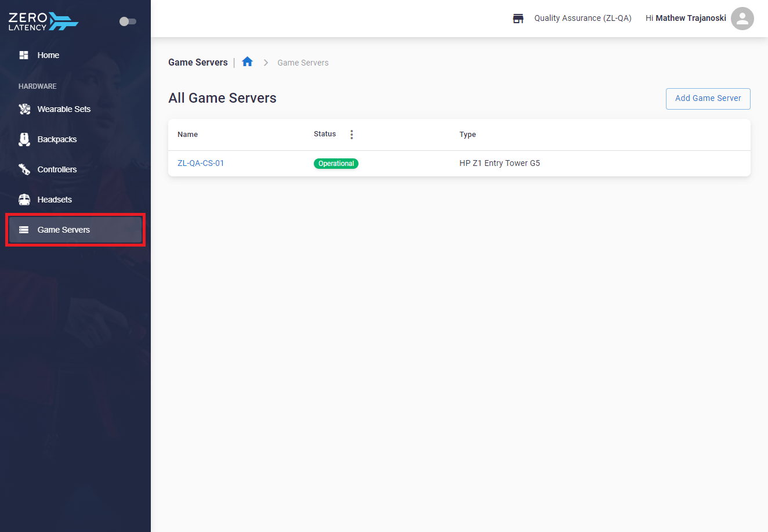The image size is (768, 532).
Task: Click the Zero Latency logo
Action: click(x=44, y=21)
